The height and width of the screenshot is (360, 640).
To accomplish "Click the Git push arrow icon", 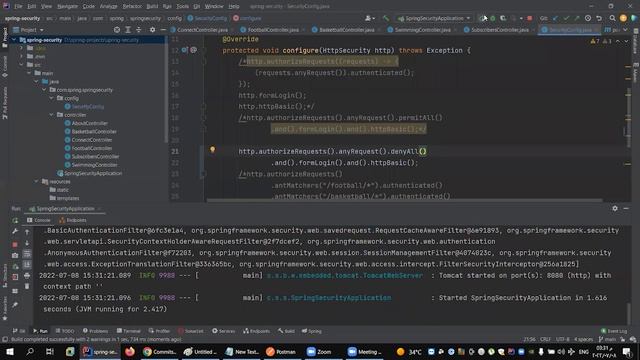I will point(576,18).
